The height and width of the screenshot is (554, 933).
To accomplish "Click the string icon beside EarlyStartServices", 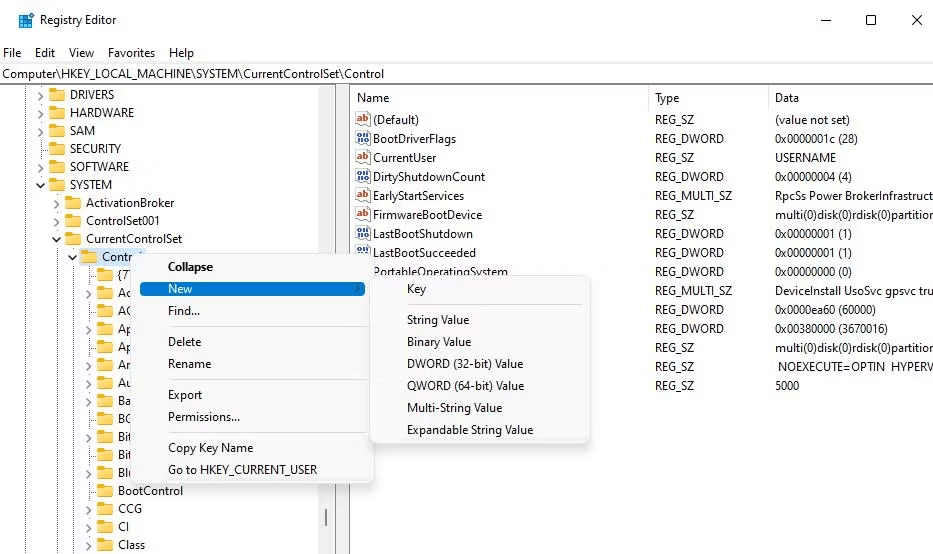I will (362, 195).
